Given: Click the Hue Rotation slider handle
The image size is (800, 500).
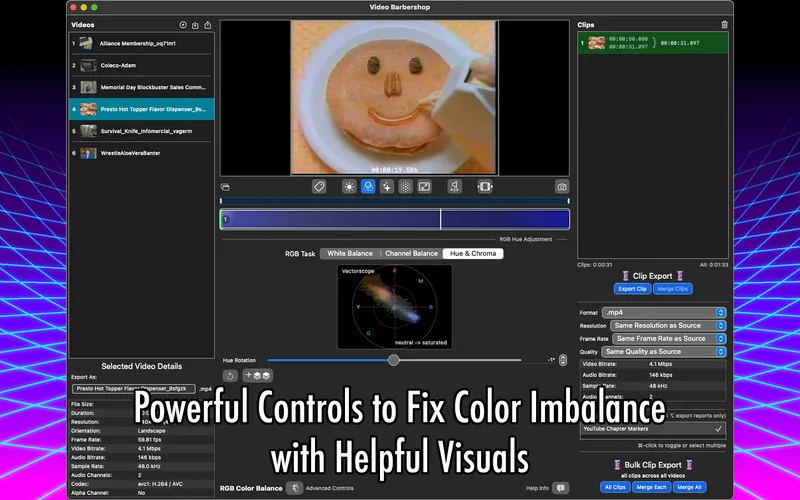Looking at the screenshot, I should pyautogui.click(x=393, y=360).
